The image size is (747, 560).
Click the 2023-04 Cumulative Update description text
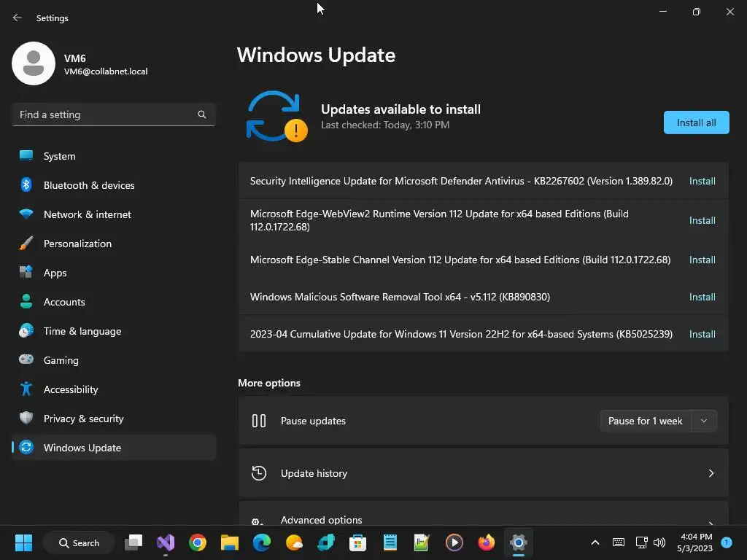click(x=461, y=334)
